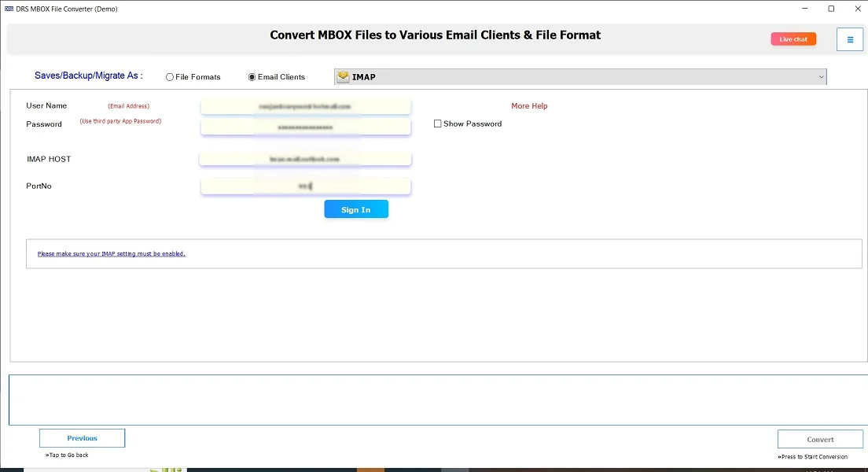Click the IMAP setting enabled reminder link
The image size is (868, 472).
click(x=112, y=253)
